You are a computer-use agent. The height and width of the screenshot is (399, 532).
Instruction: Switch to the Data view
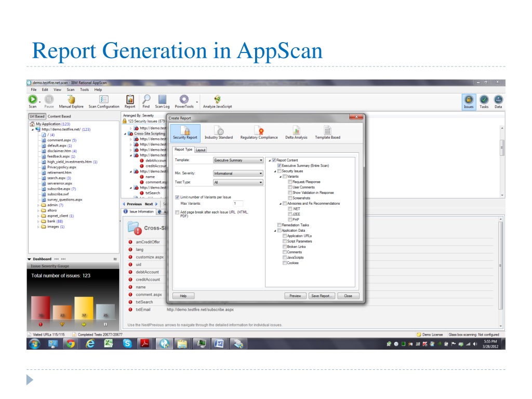(x=498, y=101)
